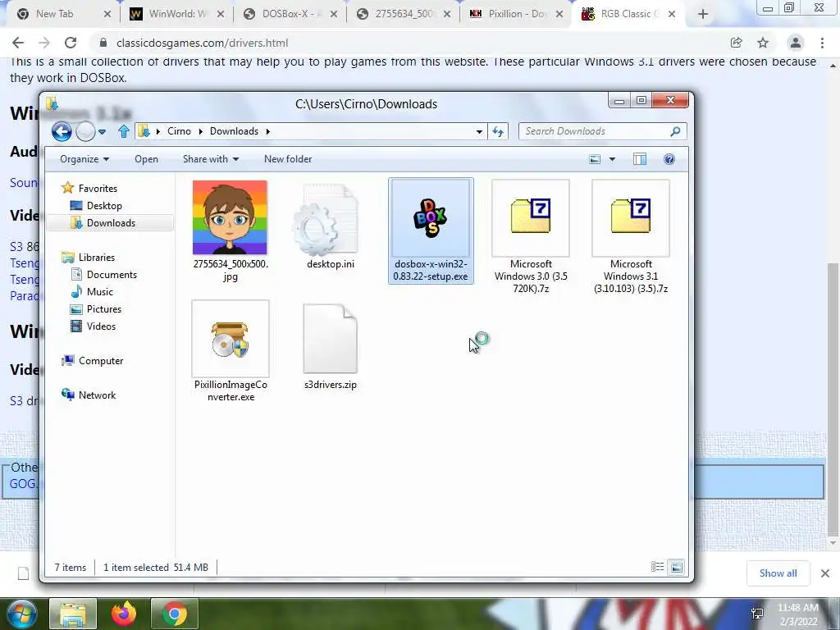Click Show all in the downloads bar
840x630 pixels.
[x=778, y=573]
